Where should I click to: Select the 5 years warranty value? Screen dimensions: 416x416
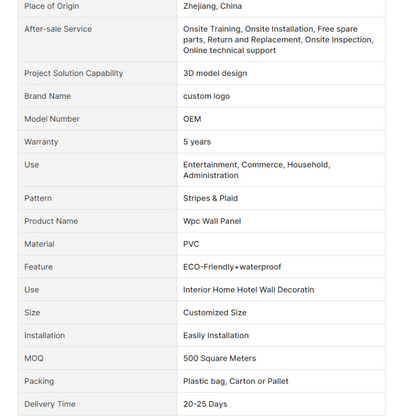(x=197, y=142)
